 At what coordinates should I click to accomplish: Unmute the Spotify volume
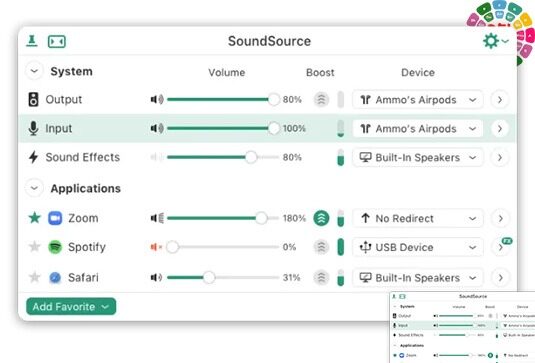[156, 247]
